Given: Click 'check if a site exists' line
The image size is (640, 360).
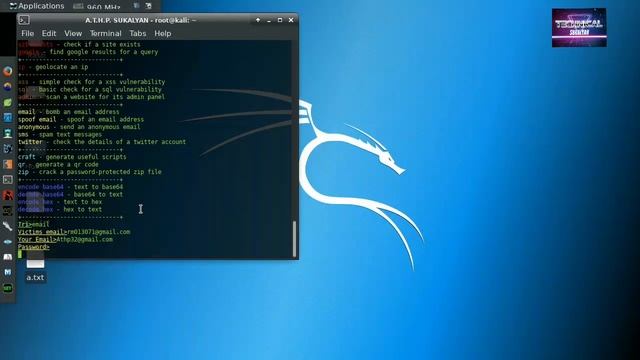Looking at the screenshot, I should coord(79,44).
